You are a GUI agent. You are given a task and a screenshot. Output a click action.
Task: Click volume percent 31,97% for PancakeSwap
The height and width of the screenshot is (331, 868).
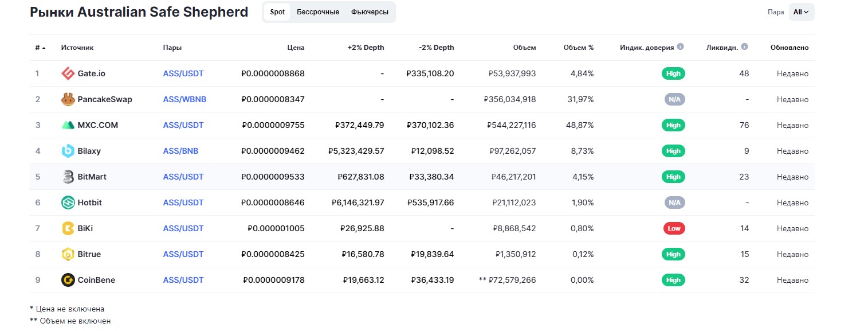[x=580, y=99]
